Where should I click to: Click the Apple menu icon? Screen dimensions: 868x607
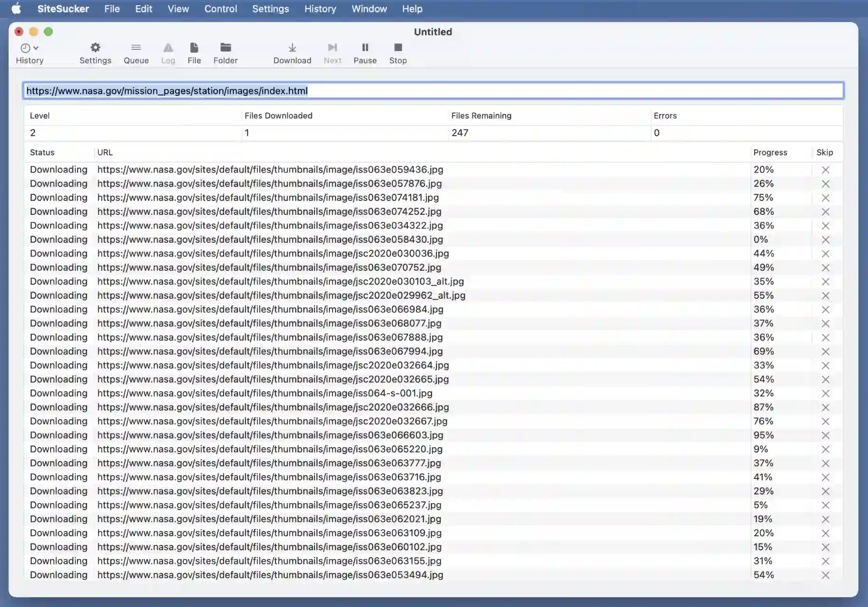16,9
